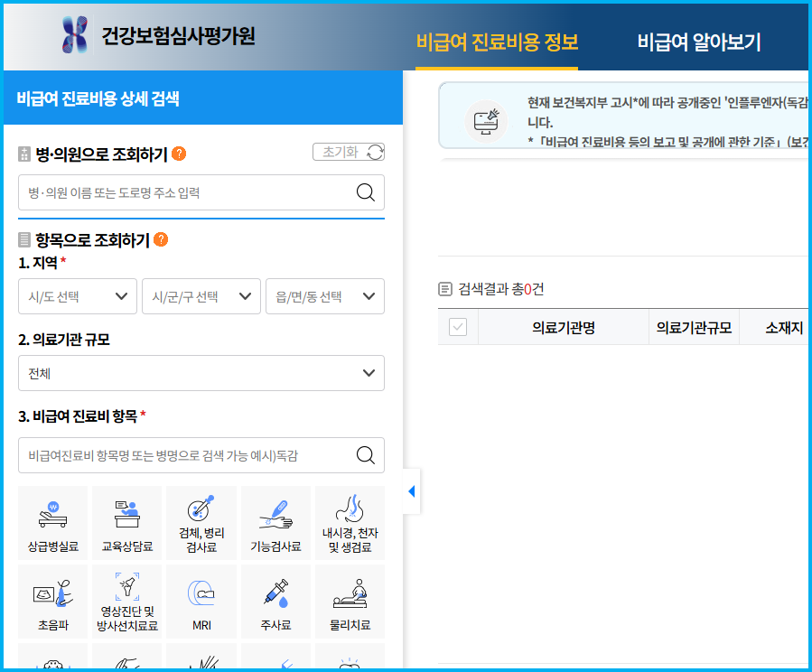Open the 비급여 알아보기 tab
The width and height of the screenshot is (812, 672).
[698, 42]
